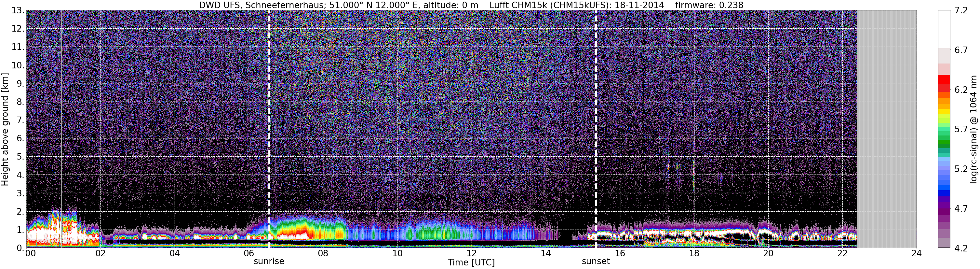
Task: Pick the white top segment of the colorbar
Action: click(944, 29)
